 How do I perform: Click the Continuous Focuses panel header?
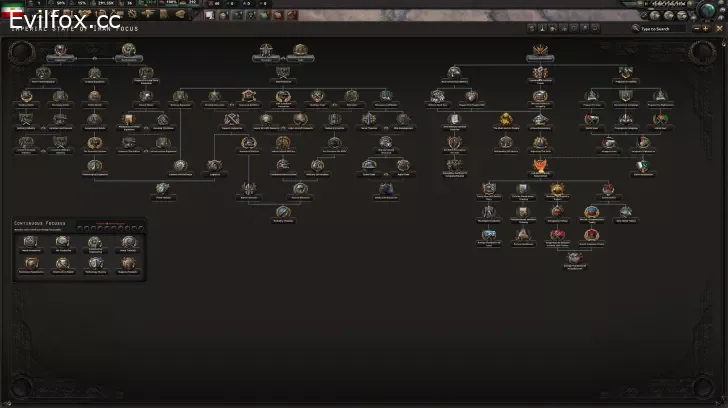tap(40, 222)
